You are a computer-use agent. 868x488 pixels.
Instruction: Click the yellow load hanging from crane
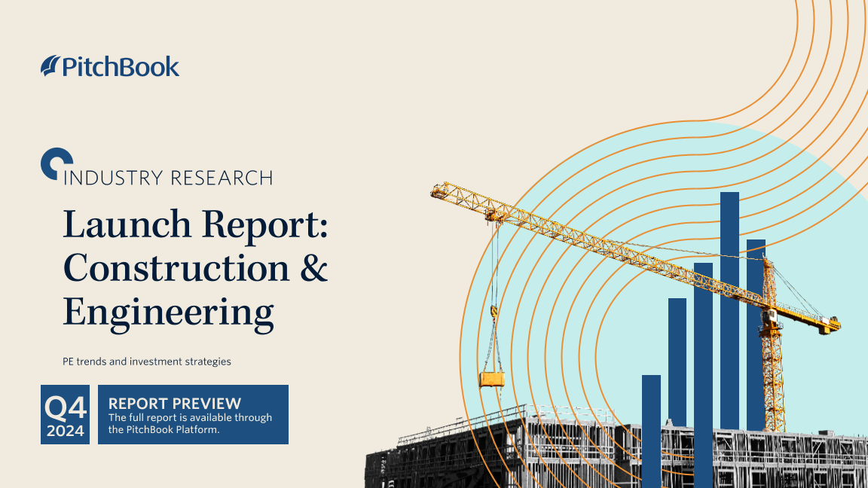(491, 379)
